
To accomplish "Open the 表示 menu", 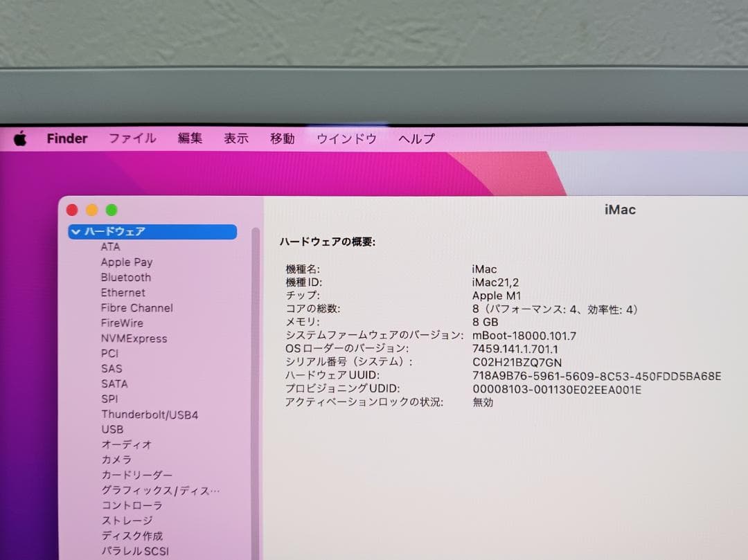I will (x=236, y=138).
